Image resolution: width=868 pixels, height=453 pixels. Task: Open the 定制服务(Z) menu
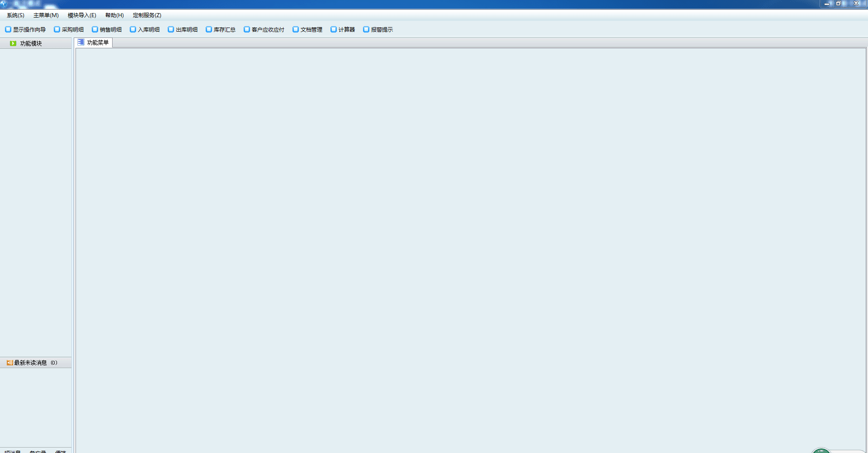click(147, 15)
